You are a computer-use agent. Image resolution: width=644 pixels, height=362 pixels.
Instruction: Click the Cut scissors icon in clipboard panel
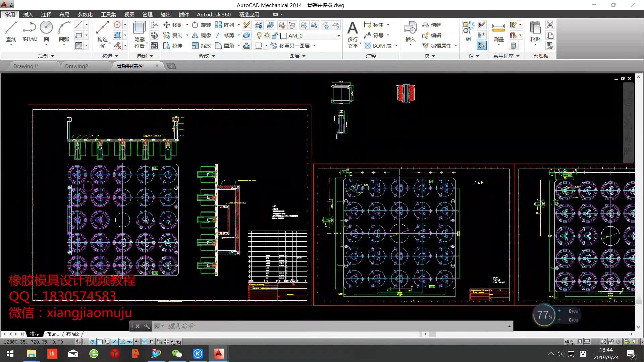550,25
